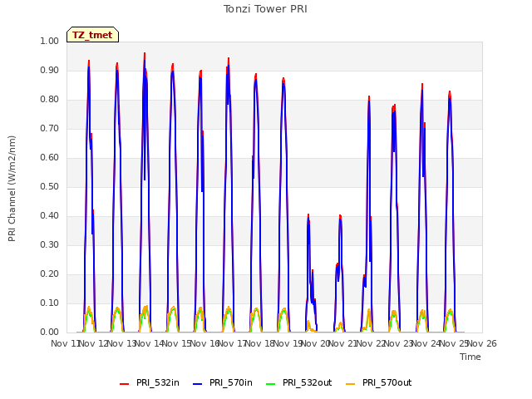Select the PRI_532out legend label

pos(308,382)
